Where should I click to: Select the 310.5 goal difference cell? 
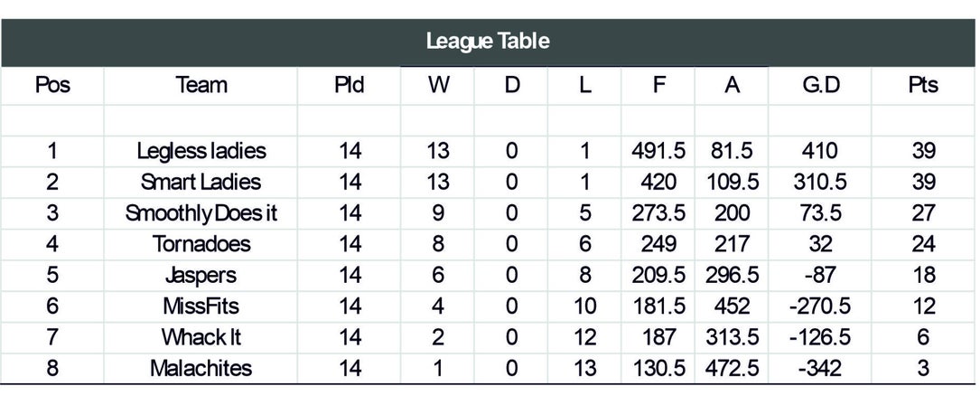tap(820, 182)
